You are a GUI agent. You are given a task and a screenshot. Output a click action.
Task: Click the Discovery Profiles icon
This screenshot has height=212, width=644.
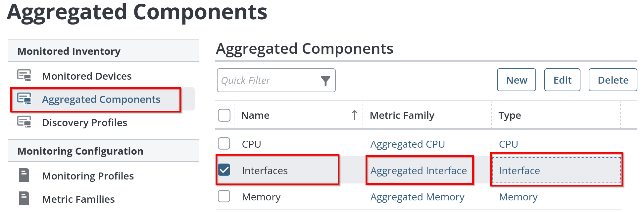pos(24,122)
